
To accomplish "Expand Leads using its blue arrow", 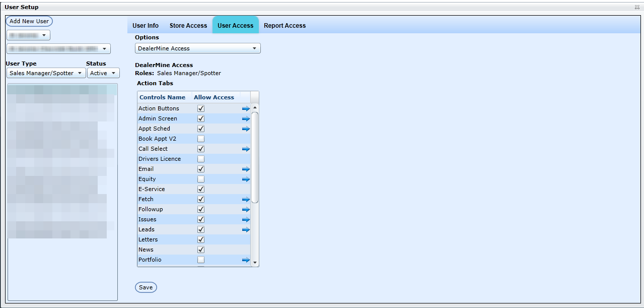I will tap(246, 229).
